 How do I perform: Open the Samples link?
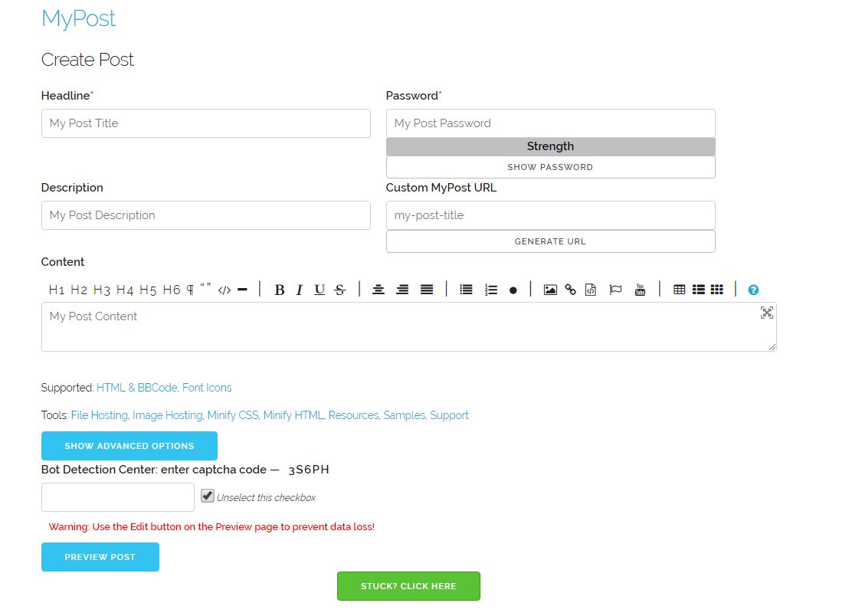tap(405, 415)
